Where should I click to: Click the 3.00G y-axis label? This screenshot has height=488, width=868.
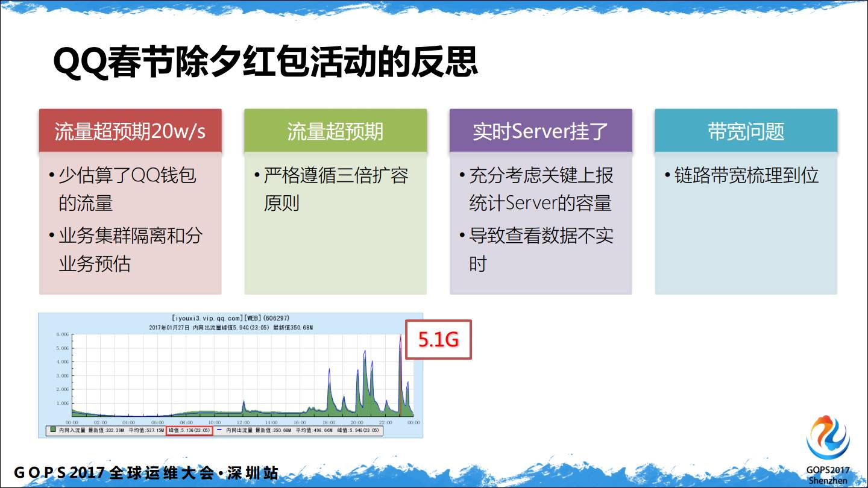click(63, 376)
